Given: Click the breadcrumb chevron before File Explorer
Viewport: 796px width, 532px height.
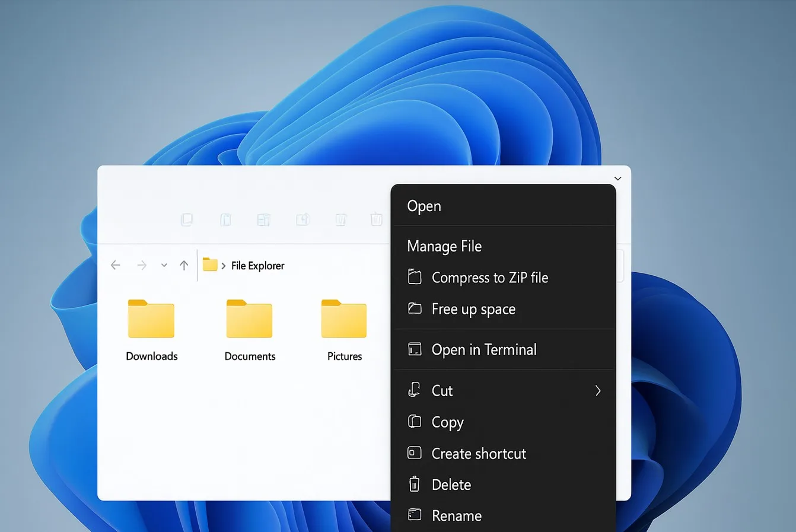Looking at the screenshot, I should click(224, 266).
